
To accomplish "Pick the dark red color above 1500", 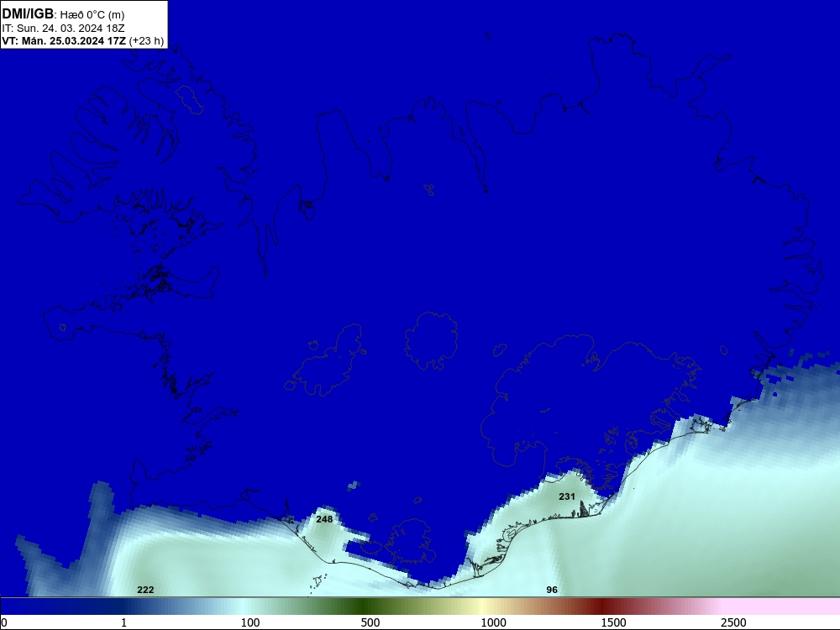I will pos(602,606).
